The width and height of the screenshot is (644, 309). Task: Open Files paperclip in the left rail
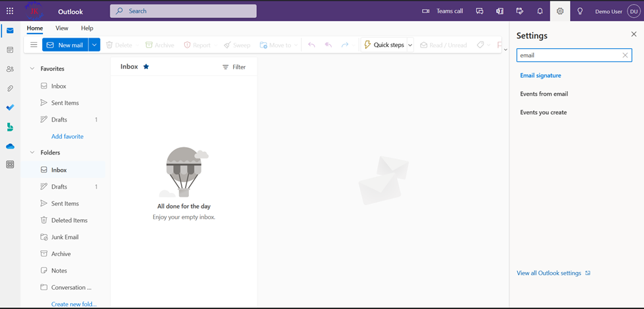coord(11,88)
